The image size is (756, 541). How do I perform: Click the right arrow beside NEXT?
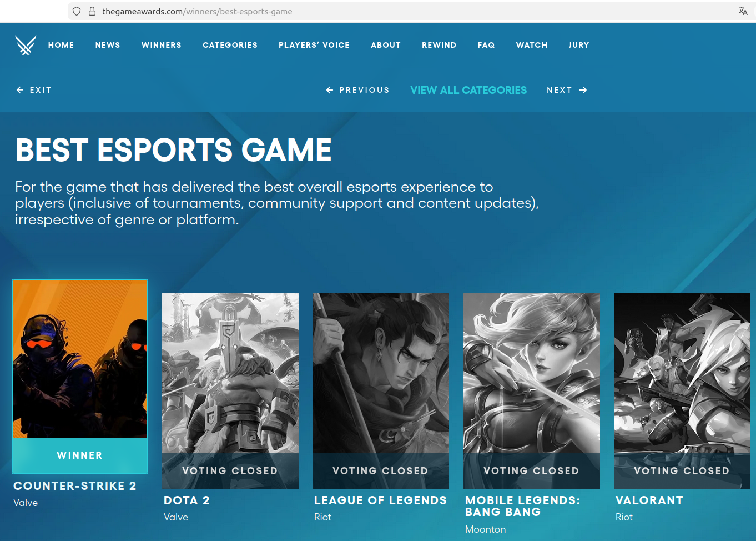(583, 90)
